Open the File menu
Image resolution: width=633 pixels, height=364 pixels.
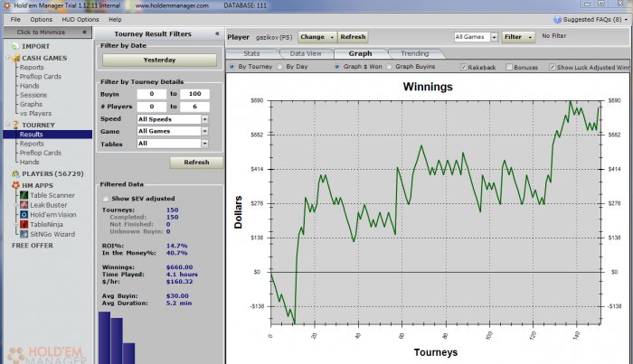pyautogui.click(x=15, y=19)
